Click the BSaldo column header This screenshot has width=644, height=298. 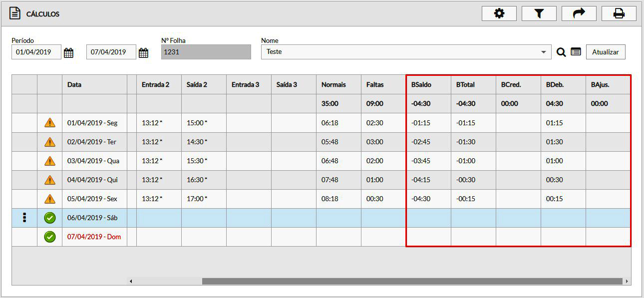click(421, 85)
